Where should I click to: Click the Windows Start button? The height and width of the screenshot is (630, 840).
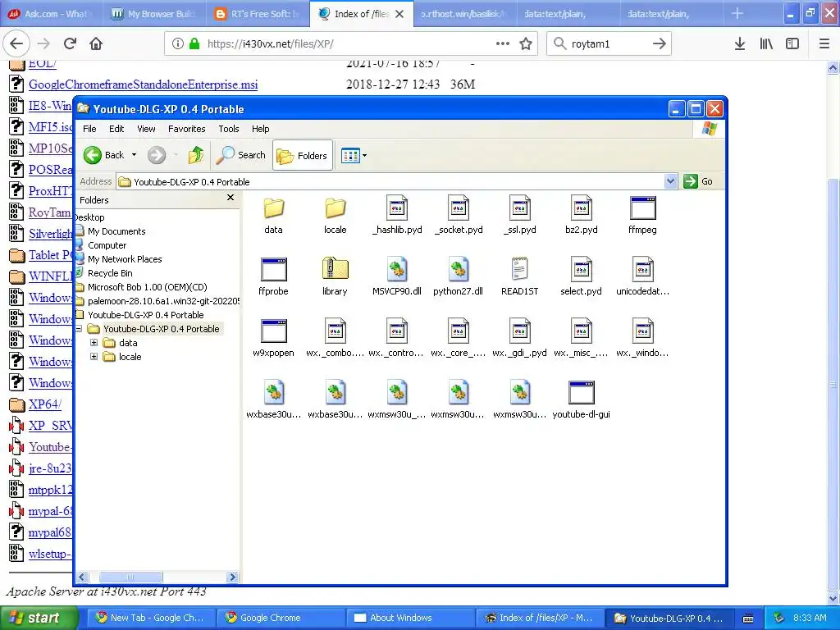(39, 618)
